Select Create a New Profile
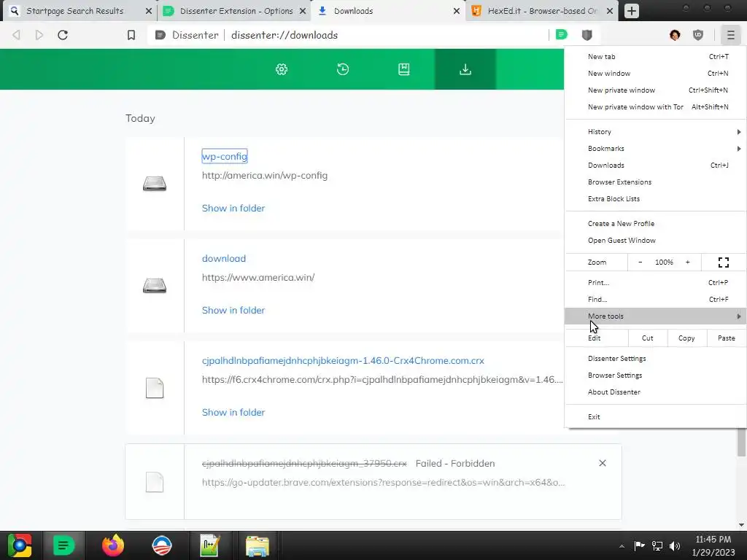Screen dimensions: 747x560 (x=656, y=223)
